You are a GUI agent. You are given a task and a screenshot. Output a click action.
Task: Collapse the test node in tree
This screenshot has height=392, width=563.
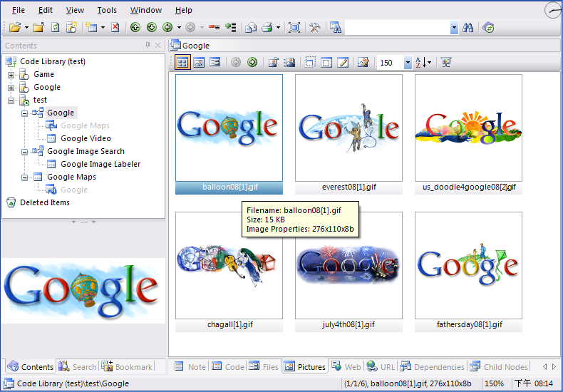pyautogui.click(x=11, y=100)
